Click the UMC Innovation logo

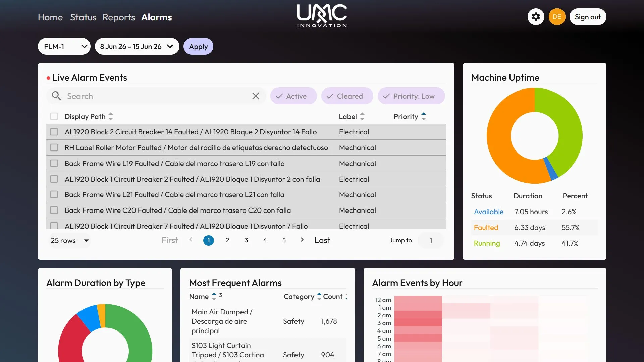[x=322, y=16]
